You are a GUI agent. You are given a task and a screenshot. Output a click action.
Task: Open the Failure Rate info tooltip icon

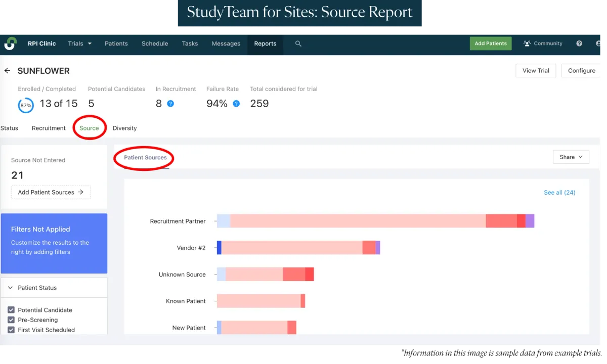[236, 103]
